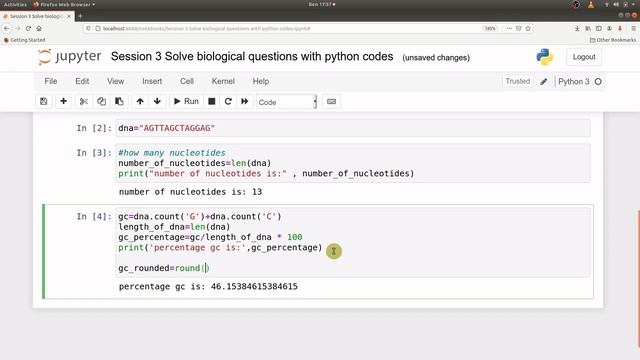640x360 pixels.
Task: Open the Help menu
Action: pos(261,81)
